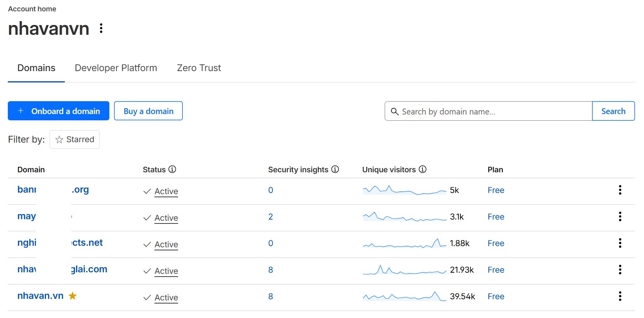Switch to the Zero Trust tab
Image resolution: width=644 pixels, height=318 pixels.
tap(199, 68)
